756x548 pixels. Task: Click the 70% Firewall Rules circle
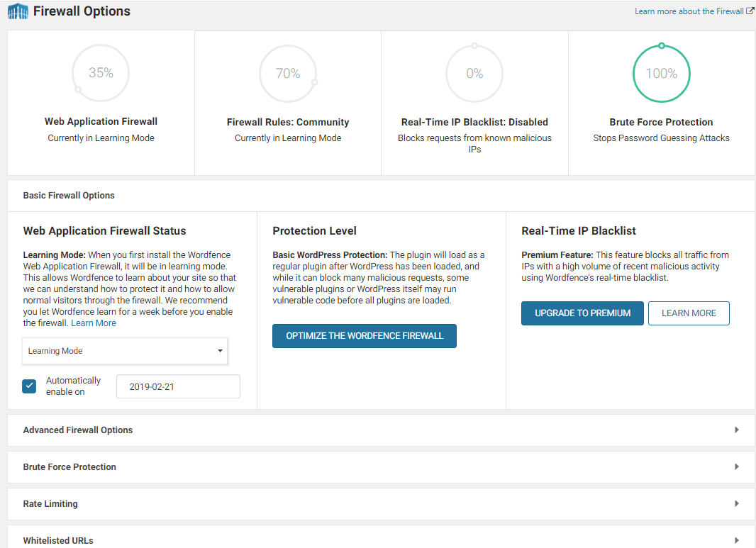288,74
